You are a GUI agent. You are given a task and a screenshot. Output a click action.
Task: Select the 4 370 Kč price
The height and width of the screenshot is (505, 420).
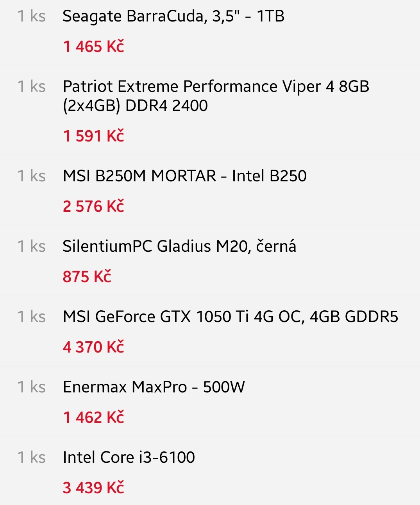coord(93,347)
